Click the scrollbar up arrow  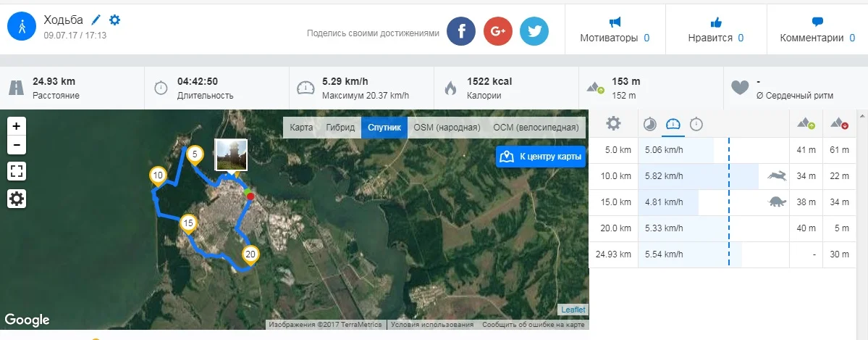click(x=861, y=116)
